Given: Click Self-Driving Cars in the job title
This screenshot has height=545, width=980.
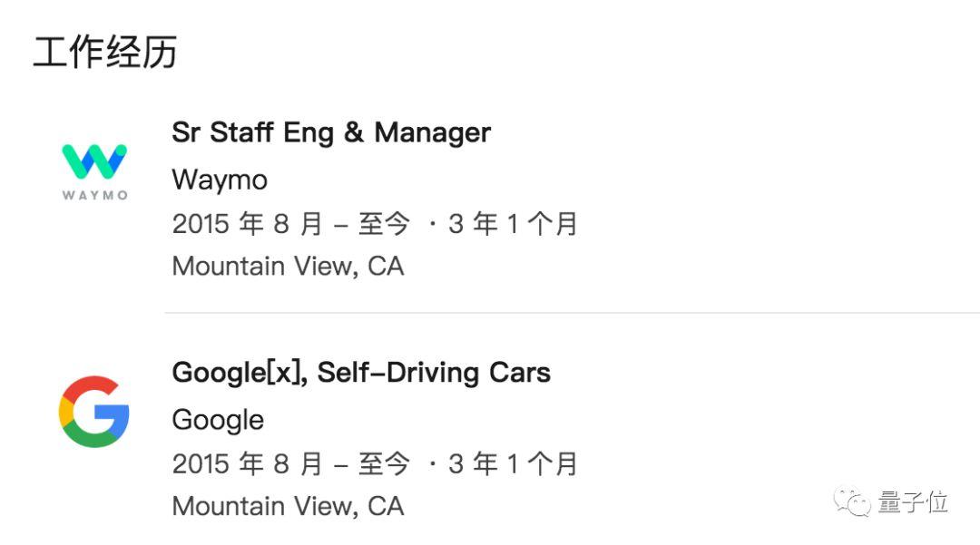Looking at the screenshot, I should [434, 373].
